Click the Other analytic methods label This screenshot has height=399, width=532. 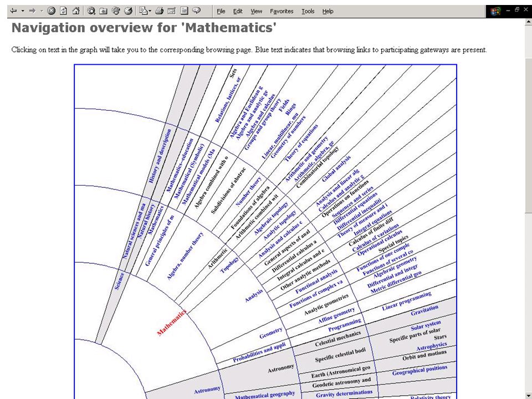[305, 275]
